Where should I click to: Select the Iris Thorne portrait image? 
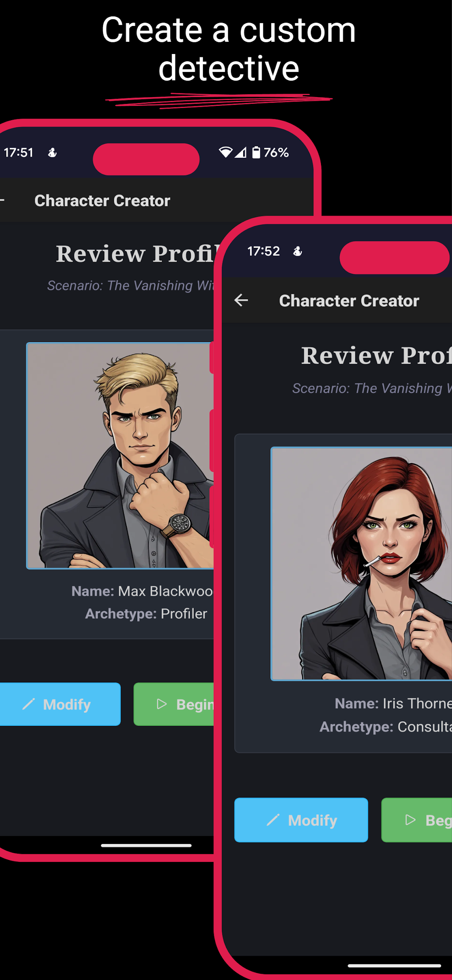pos(362,563)
